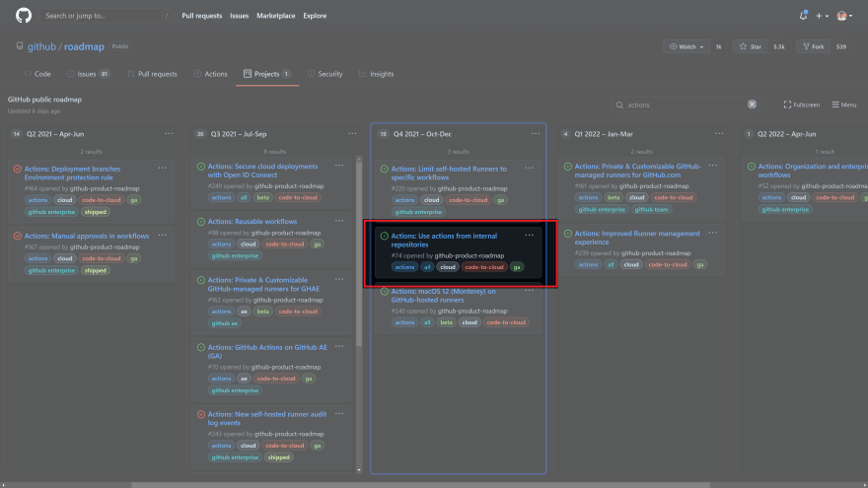
Task: Open 'Actions: New self-hosted runner audit log events'
Action: pyautogui.click(x=267, y=418)
